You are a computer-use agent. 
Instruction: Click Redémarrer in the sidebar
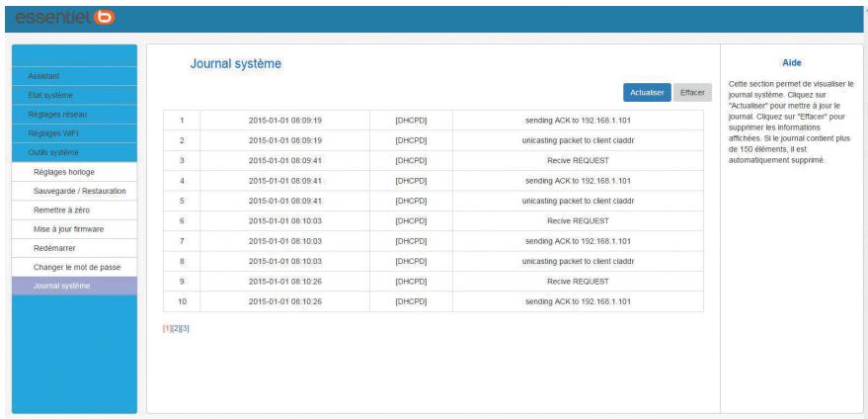click(x=60, y=247)
